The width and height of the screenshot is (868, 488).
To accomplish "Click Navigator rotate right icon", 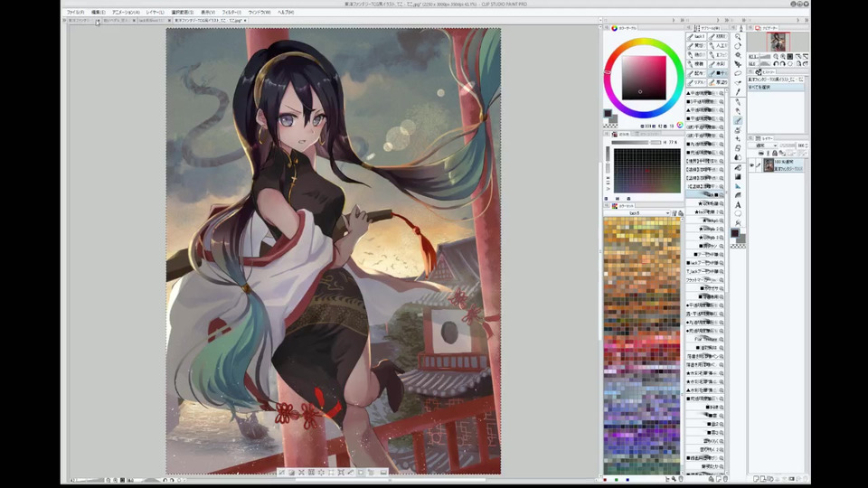I will 783,63.
